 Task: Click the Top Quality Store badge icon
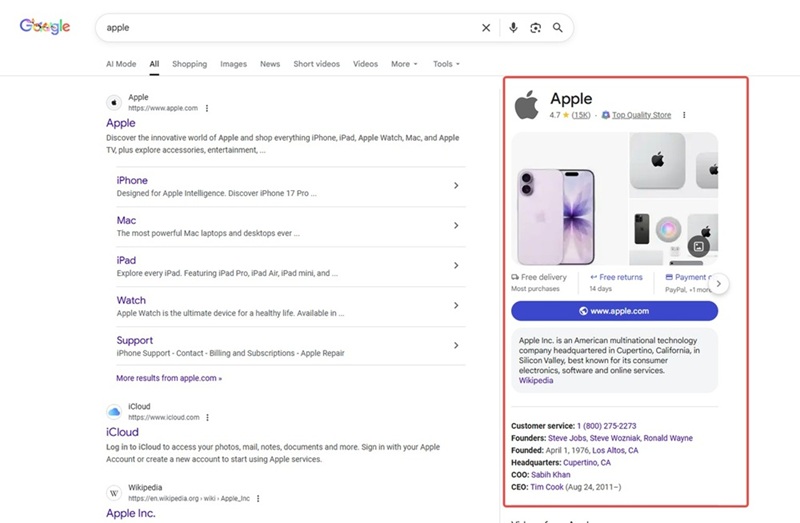(x=606, y=115)
